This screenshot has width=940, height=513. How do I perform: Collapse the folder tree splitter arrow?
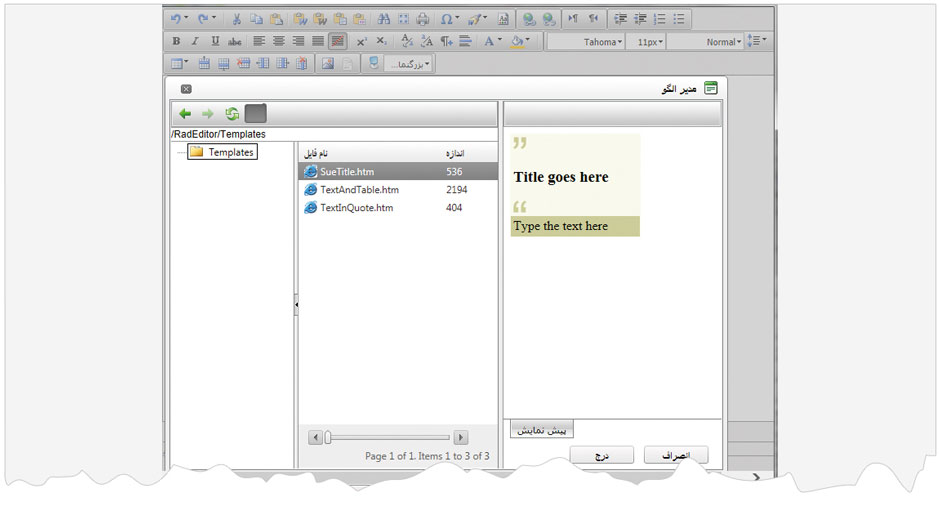[x=296, y=305]
